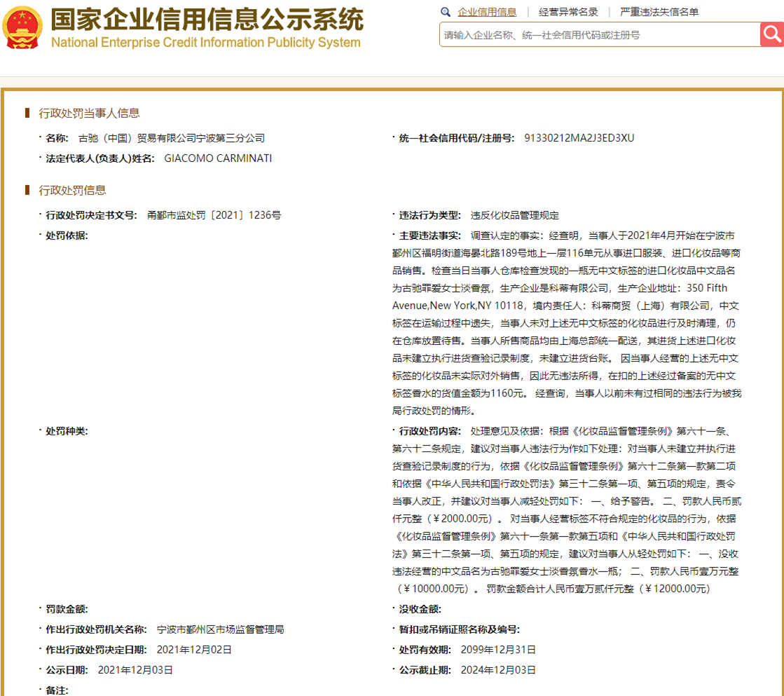Click the 处罚种类 field label
Image resolution: width=784 pixels, height=696 pixels.
click(x=67, y=431)
